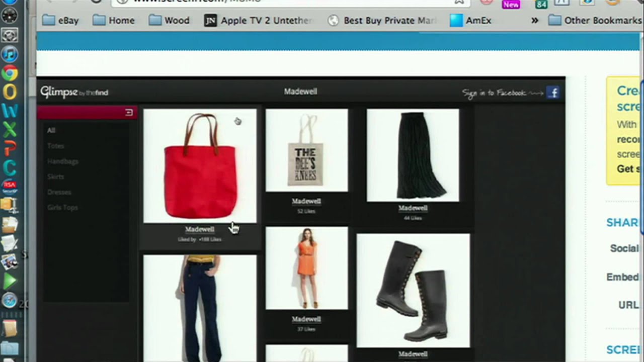Click the Facebook icon in Glimpse header
The width and height of the screenshot is (644, 362).
pyautogui.click(x=553, y=93)
